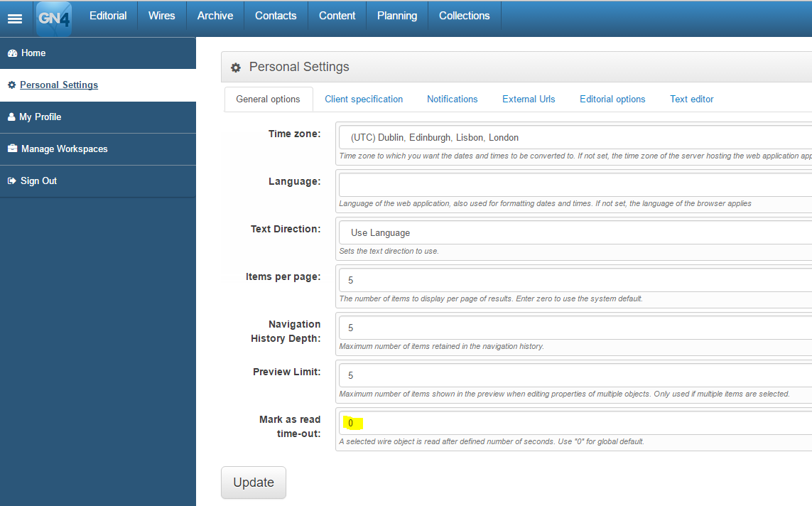Click the GN4 logo
The image size is (812, 506).
(x=54, y=18)
